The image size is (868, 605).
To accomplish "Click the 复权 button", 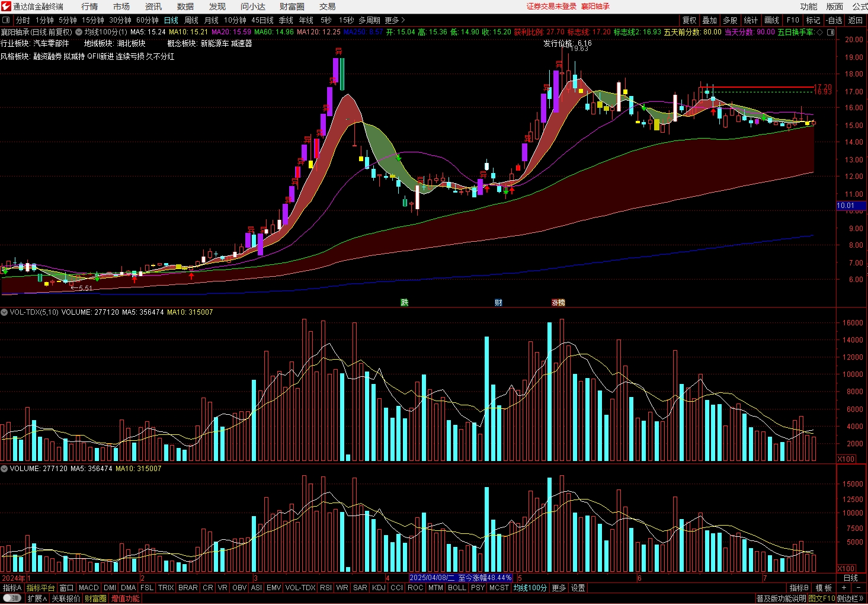I will click(x=690, y=20).
